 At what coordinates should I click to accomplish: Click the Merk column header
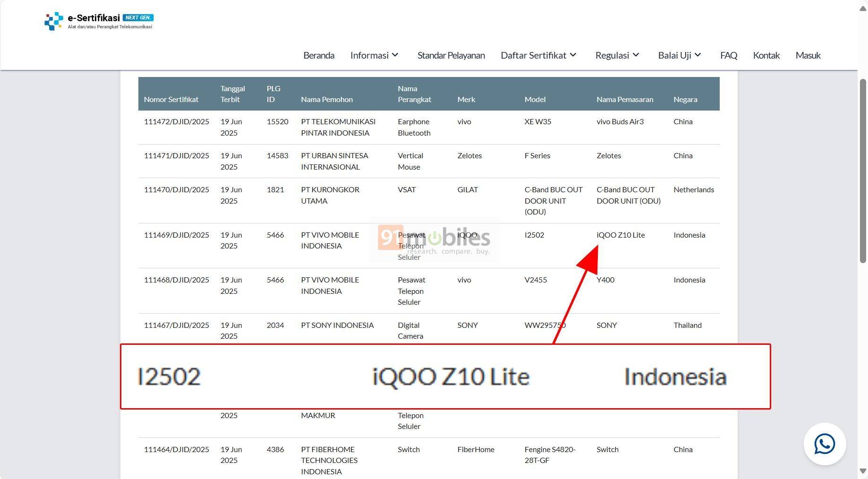pyautogui.click(x=466, y=99)
